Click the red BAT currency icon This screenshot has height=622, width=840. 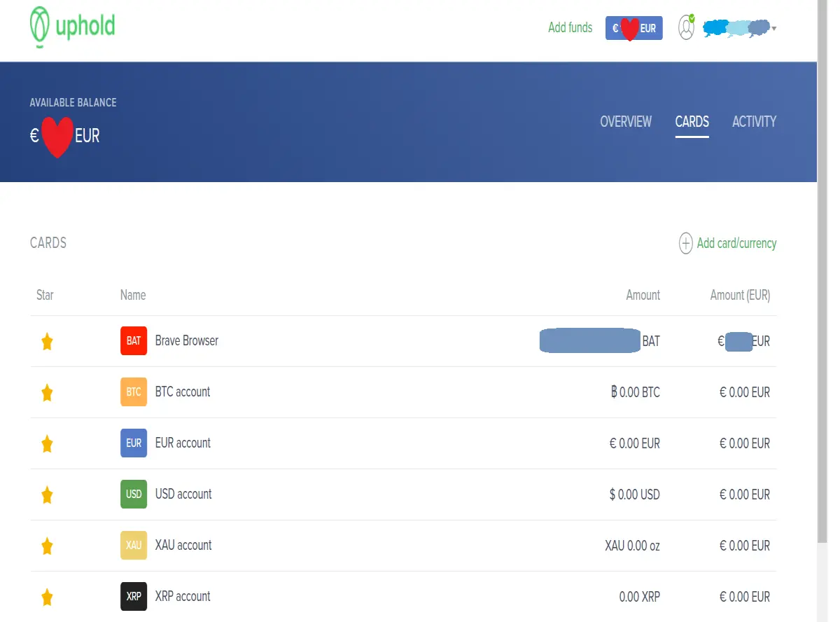[x=134, y=341]
